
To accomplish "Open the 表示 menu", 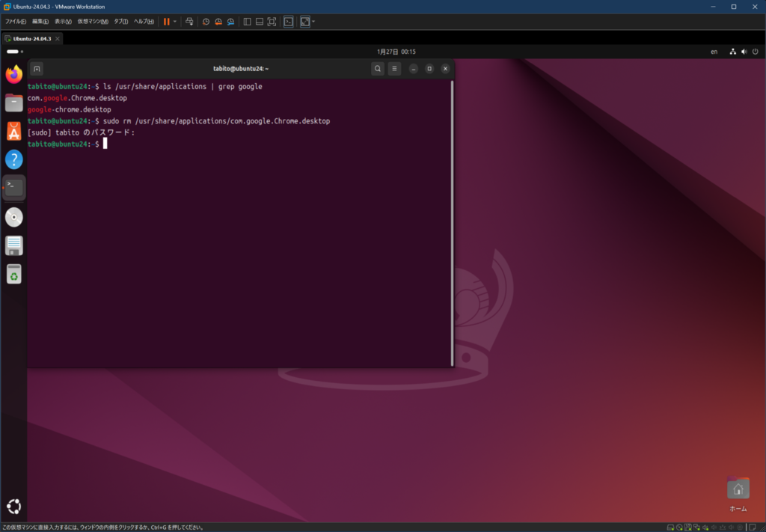I will [x=63, y=22].
